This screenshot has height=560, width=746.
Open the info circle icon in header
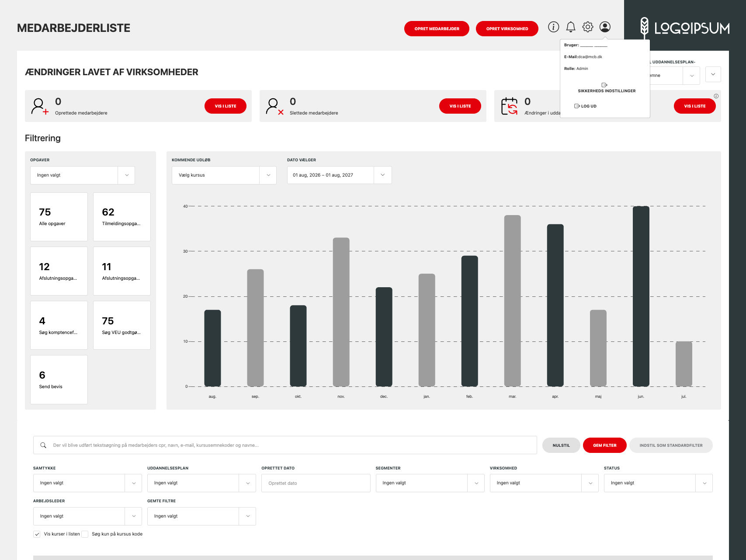pyautogui.click(x=553, y=27)
